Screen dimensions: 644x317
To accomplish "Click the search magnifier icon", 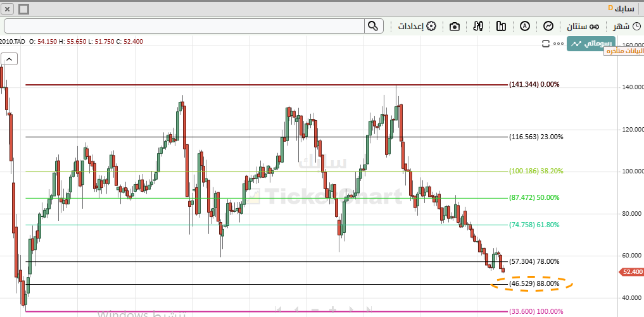I will coord(373,26).
